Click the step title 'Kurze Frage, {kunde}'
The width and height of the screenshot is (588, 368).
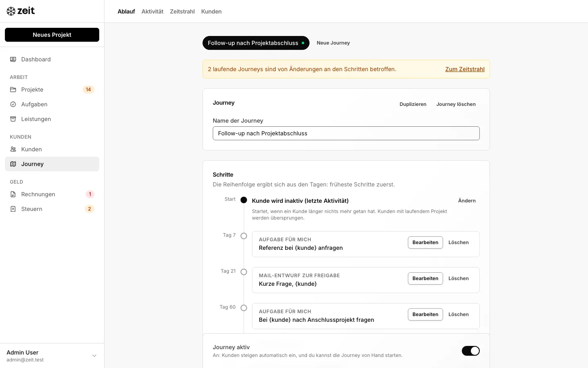point(288,284)
